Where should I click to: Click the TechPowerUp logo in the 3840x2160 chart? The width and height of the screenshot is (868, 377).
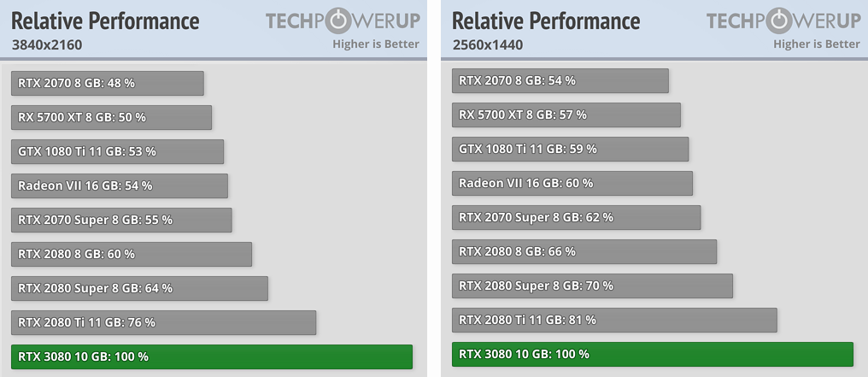tap(342, 21)
